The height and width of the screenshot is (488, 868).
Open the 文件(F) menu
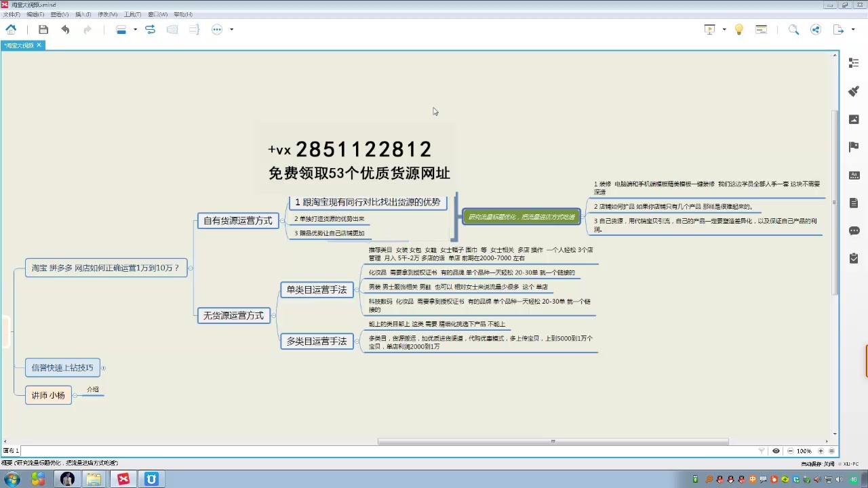tap(12, 14)
